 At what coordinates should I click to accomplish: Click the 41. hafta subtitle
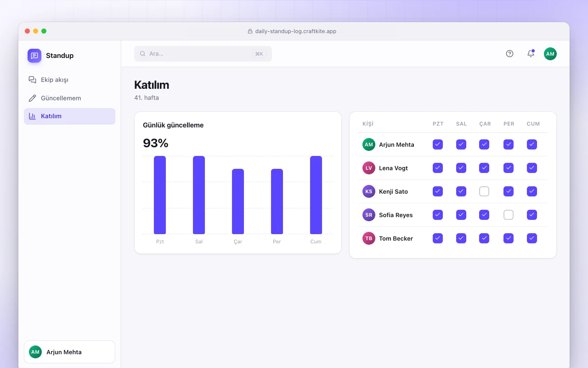click(x=147, y=98)
